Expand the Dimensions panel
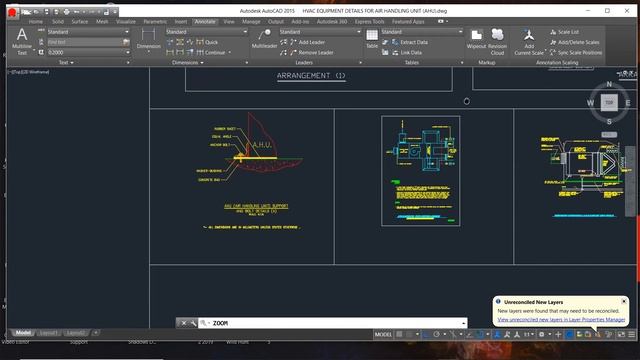Screen dimensions: 640x360 click(x=188, y=62)
